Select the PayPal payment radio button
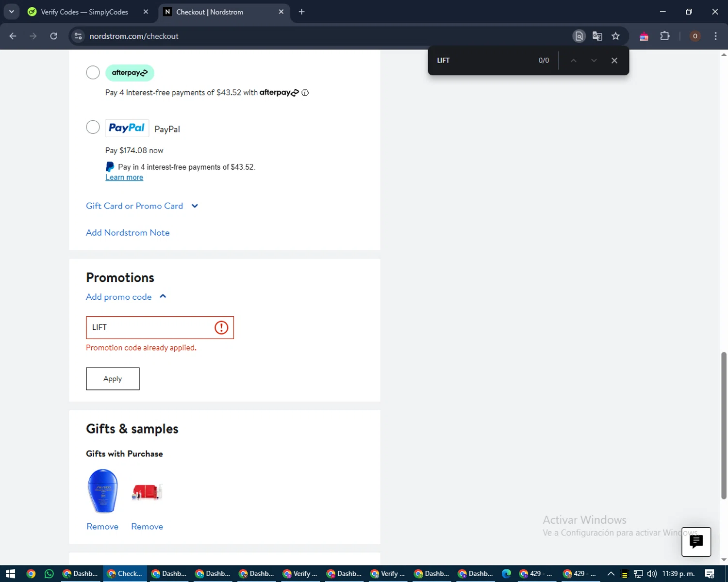 [x=93, y=127]
